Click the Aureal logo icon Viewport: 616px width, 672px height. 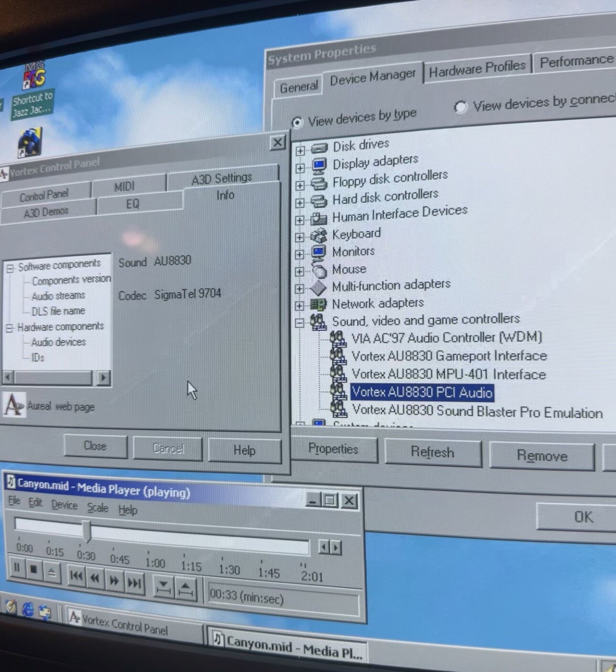pos(13,405)
